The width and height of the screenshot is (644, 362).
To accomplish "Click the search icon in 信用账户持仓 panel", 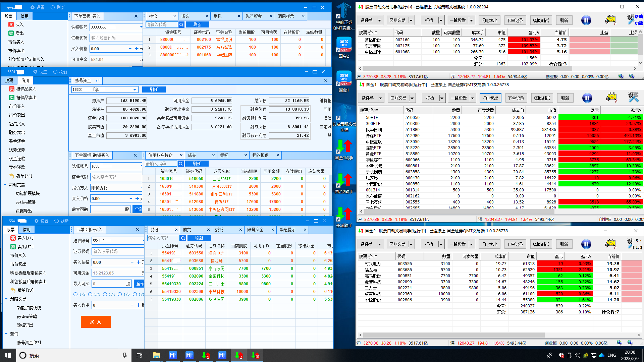I will [x=181, y=164].
